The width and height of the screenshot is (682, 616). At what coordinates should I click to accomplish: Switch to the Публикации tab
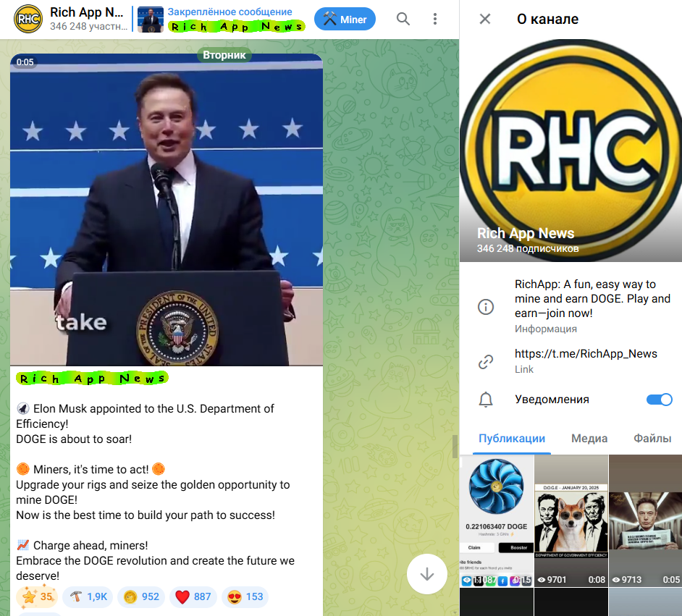pyautogui.click(x=511, y=438)
